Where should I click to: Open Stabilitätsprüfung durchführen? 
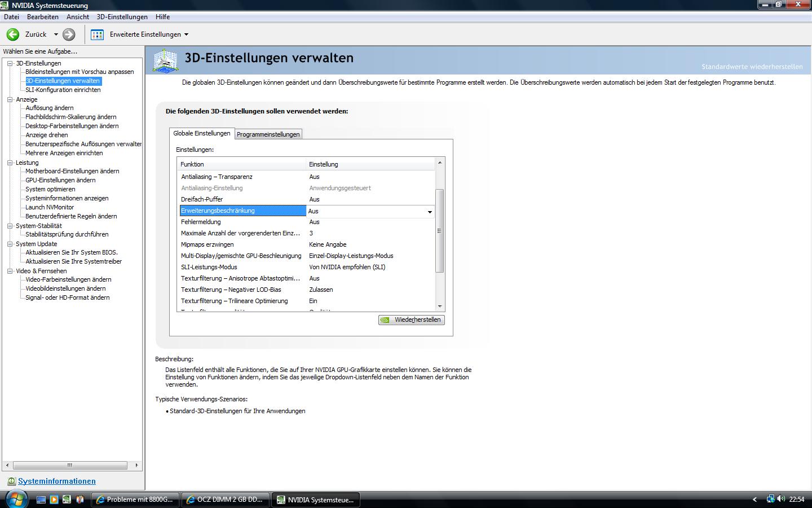point(67,234)
